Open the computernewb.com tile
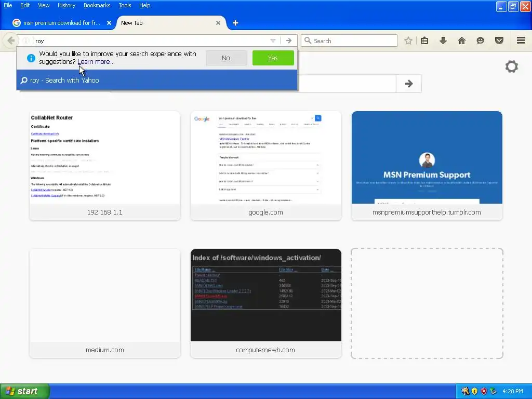532x399 pixels. (265, 303)
